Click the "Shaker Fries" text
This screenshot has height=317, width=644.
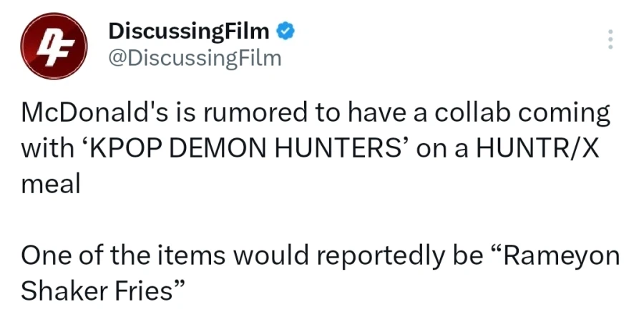pos(99,291)
